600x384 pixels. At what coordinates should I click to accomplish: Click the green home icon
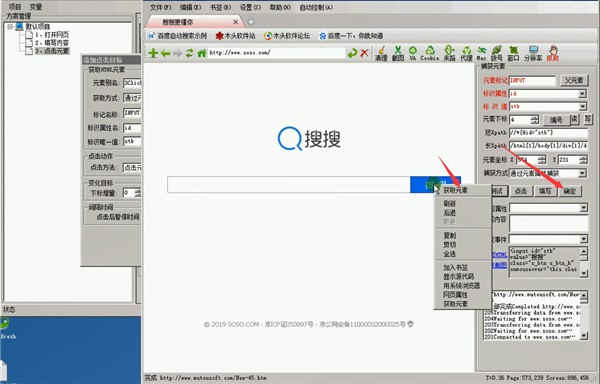(202, 53)
